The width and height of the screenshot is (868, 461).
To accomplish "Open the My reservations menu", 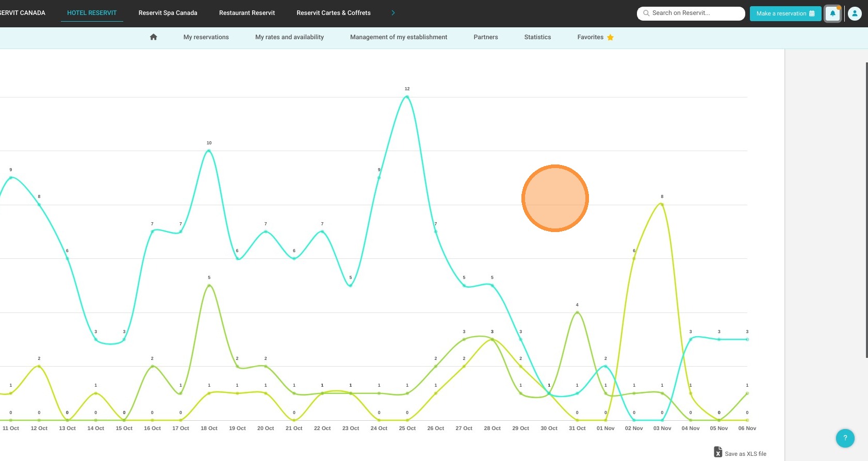I will point(206,37).
